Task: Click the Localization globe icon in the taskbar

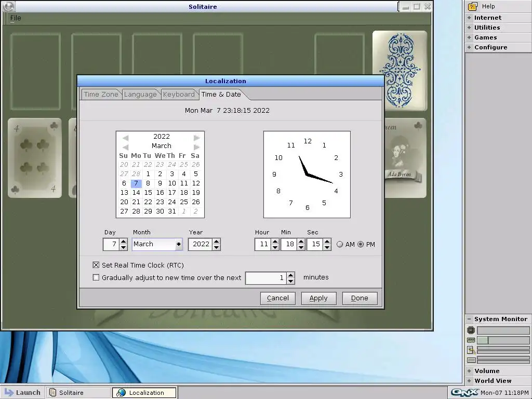Action: tap(121, 393)
